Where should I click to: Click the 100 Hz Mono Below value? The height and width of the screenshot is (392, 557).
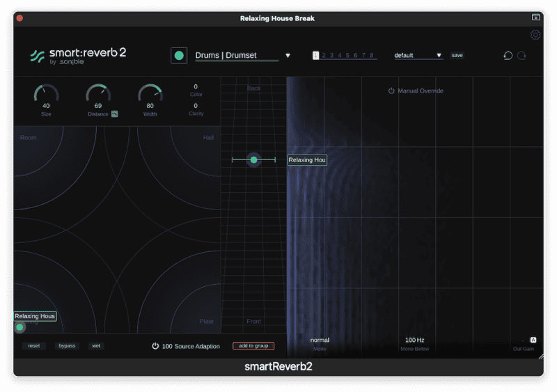tap(414, 340)
